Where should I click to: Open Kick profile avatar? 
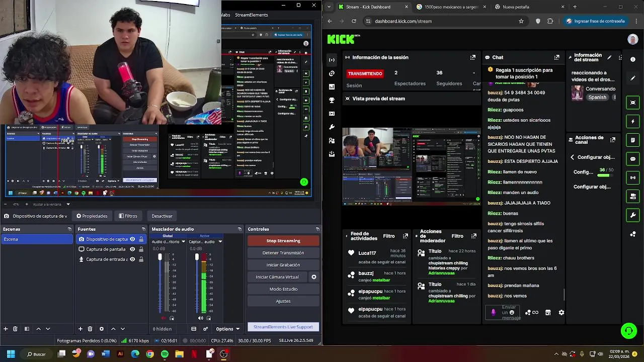coord(633,39)
